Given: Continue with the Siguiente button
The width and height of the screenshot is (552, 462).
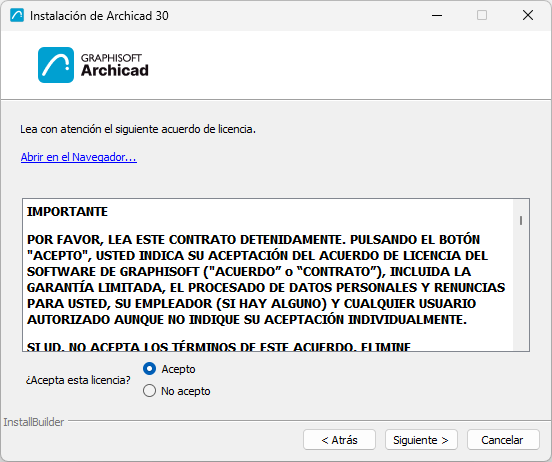Looking at the screenshot, I should click(421, 440).
